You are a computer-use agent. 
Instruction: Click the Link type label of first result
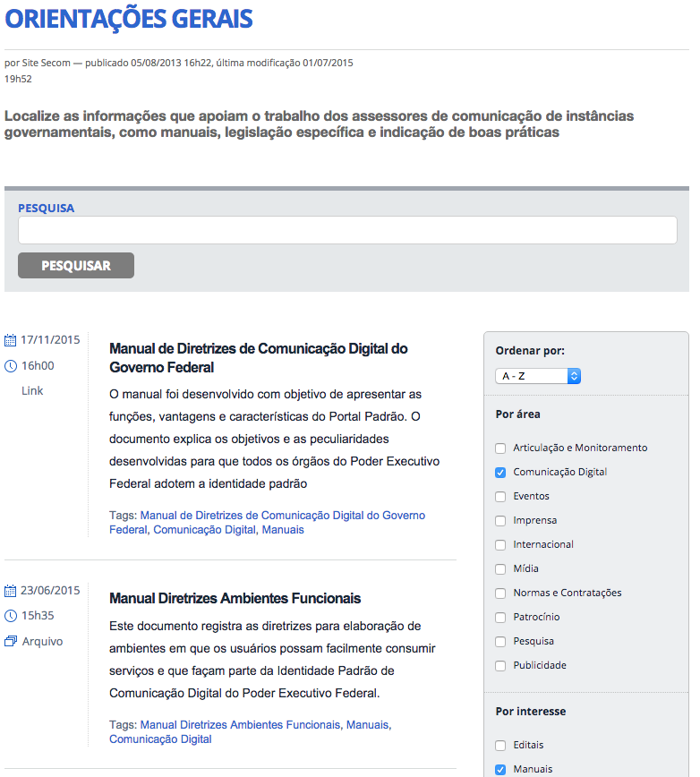point(32,391)
